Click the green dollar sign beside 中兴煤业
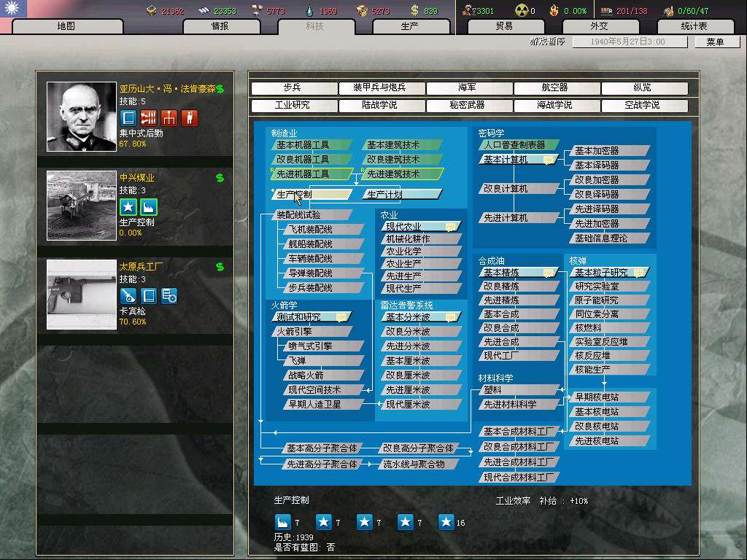Image resolution: width=747 pixels, height=560 pixels. point(220,178)
